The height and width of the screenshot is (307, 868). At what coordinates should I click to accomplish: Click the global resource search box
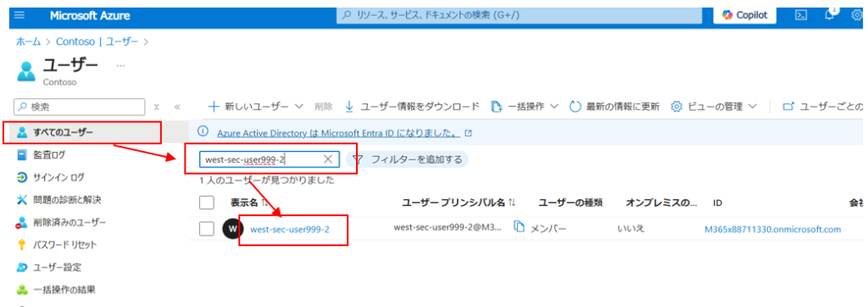pyautogui.click(x=519, y=15)
